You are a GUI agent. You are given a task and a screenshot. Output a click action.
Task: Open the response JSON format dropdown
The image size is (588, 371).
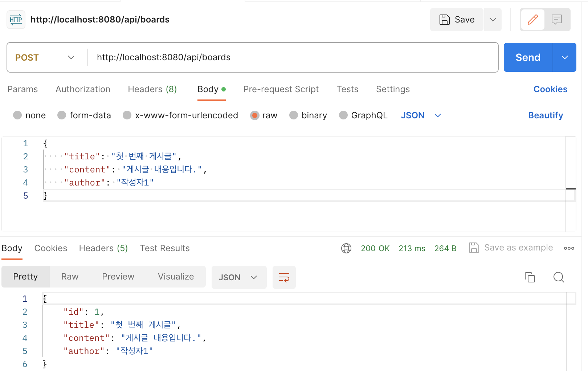pyautogui.click(x=239, y=277)
